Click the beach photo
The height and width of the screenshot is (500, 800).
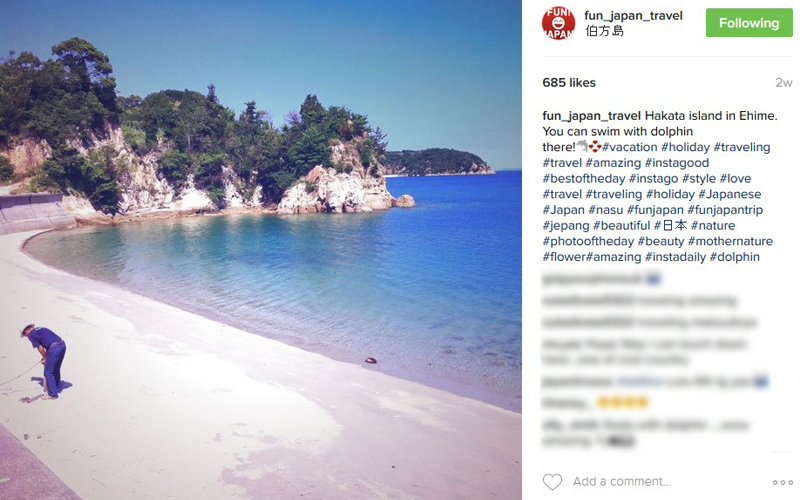tap(261, 250)
